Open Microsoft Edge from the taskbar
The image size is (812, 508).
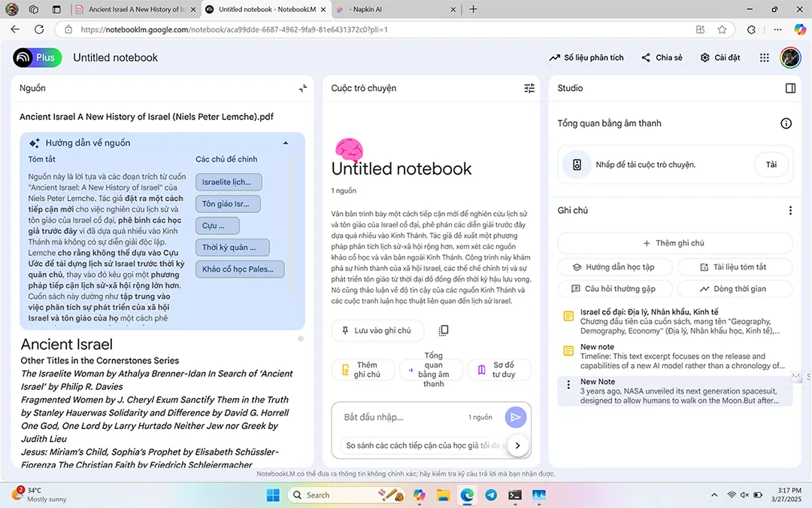pos(467,494)
